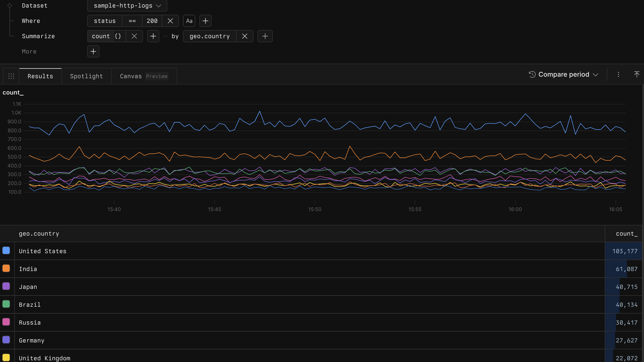Click the 27,627 count value
Viewport: 644px width, 362px height.
[627, 341]
